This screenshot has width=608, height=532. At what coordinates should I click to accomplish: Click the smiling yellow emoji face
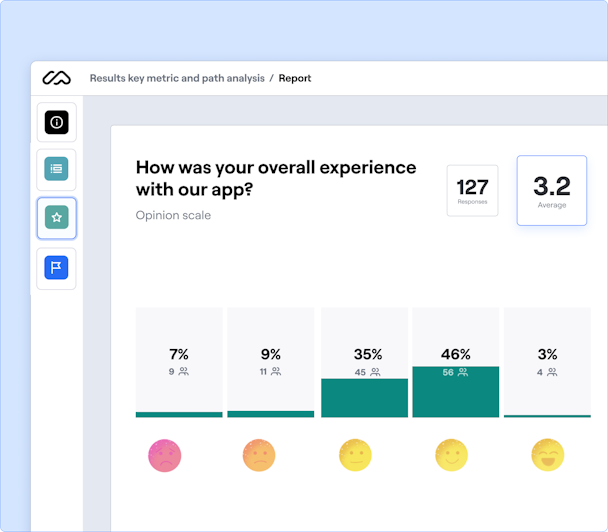(x=451, y=456)
